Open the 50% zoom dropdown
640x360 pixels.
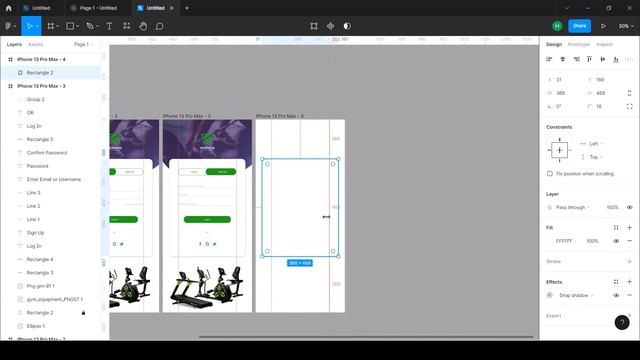(626, 26)
